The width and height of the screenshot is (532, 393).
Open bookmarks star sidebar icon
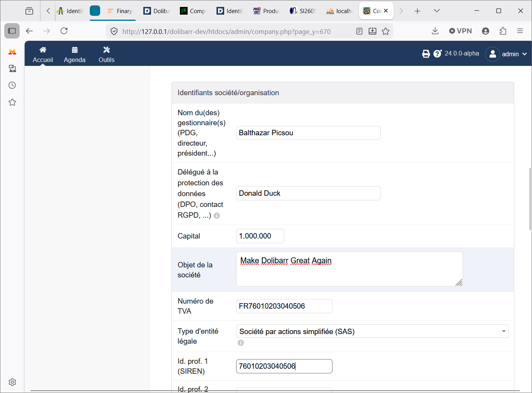point(12,102)
